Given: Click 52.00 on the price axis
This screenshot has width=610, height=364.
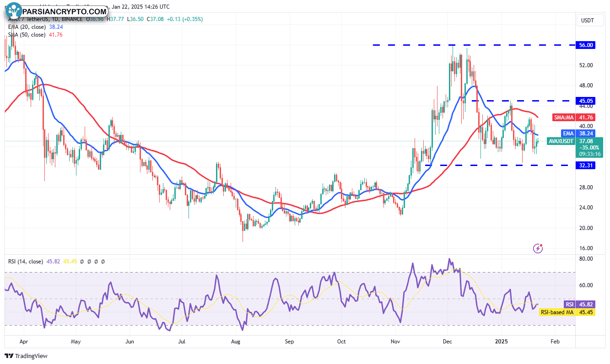Looking at the screenshot, I should point(586,65).
